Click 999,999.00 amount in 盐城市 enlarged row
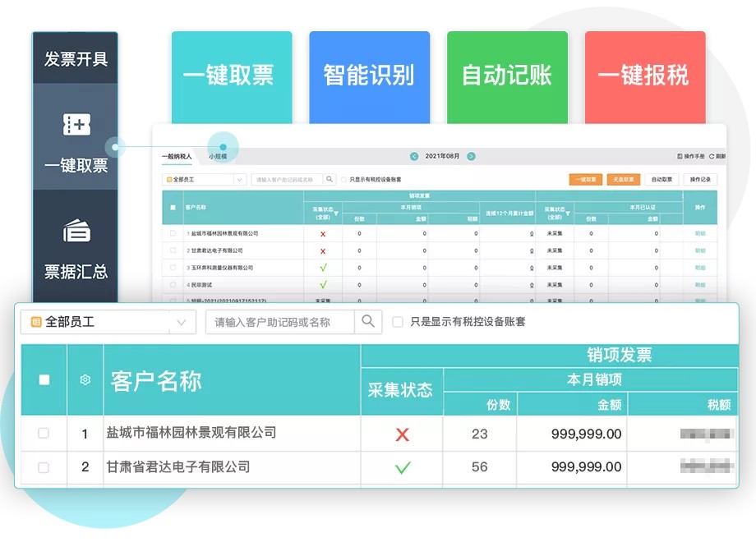Viewport: 756px width, 542px height. pos(586,434)
